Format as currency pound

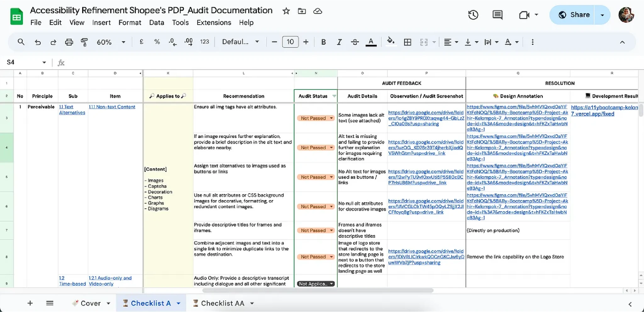pos(142,42)
